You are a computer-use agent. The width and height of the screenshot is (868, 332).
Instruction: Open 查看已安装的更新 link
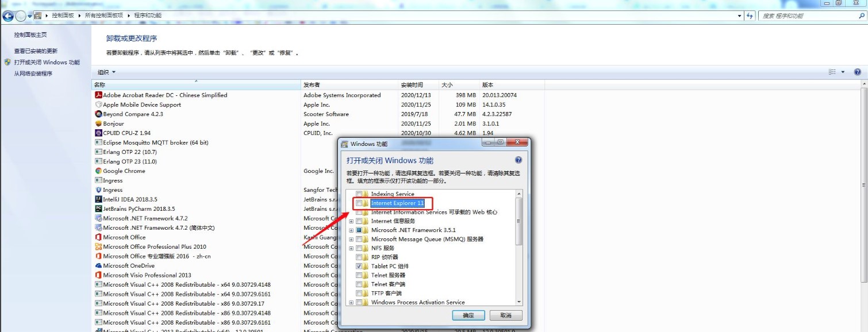36,51
